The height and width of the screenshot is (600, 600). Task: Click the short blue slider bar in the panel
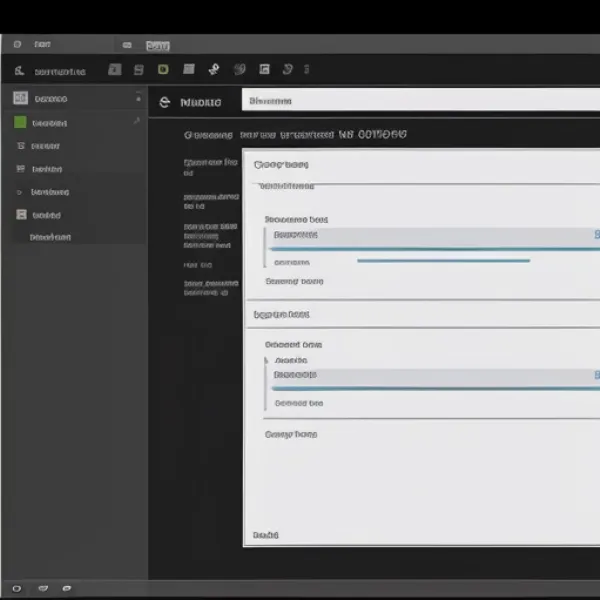(443, 261)
